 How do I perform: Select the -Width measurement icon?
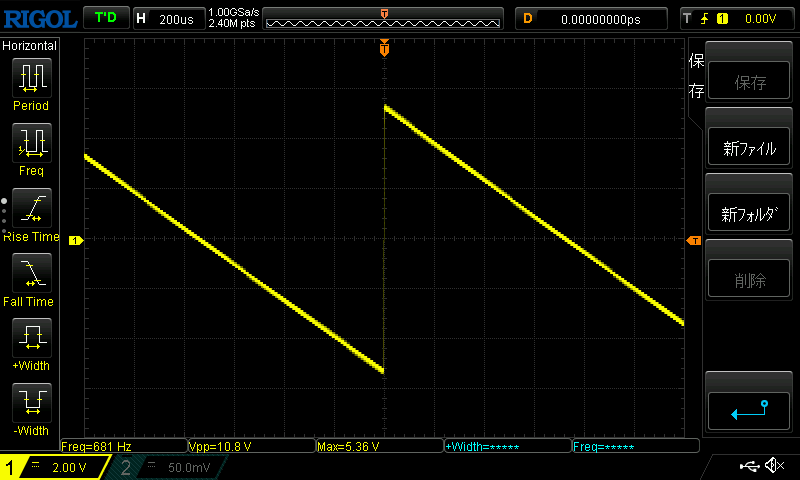(32, 402)
